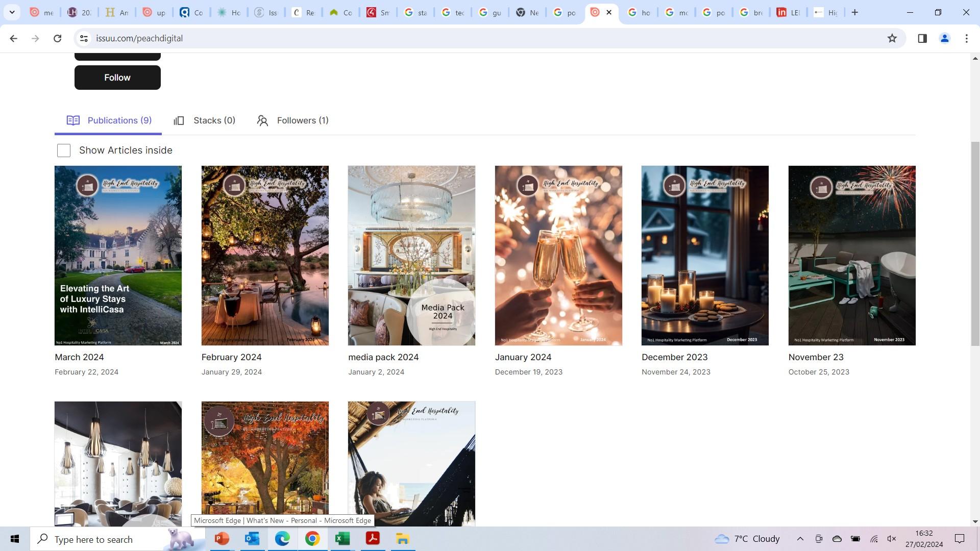Click the OneDrive cloud tray icon
Image resolution: width=980 pixels, height=551 pixels.
tap(837, 539)
